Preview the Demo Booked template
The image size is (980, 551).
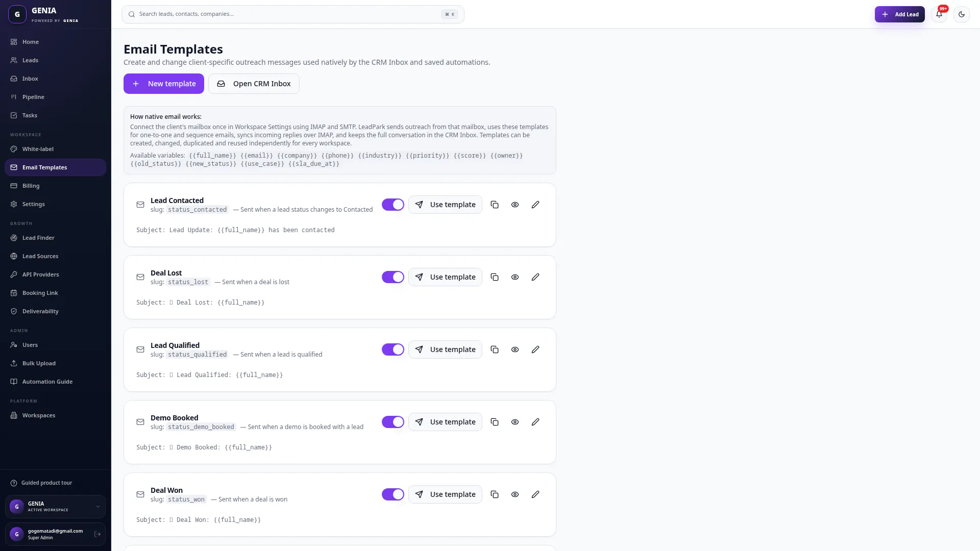pyautogui.click(x=515, y=422)
